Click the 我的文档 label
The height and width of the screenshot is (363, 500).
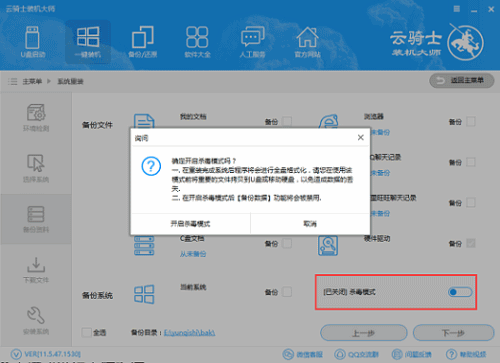193,116
